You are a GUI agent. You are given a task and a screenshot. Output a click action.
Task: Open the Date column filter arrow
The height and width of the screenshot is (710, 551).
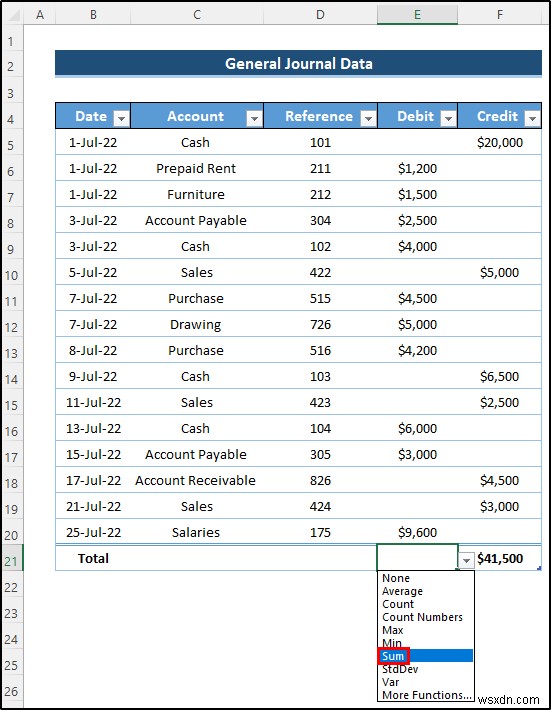pos(121,119)
